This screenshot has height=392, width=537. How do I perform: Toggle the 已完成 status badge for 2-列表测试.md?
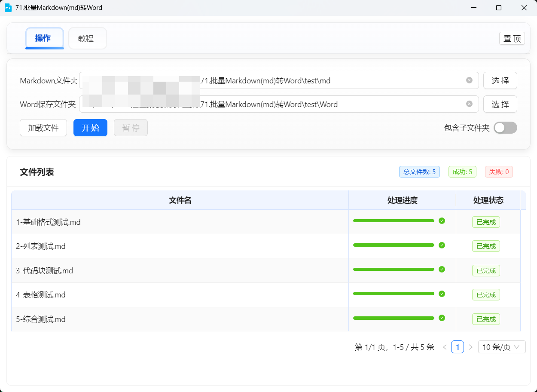(486, 246)
